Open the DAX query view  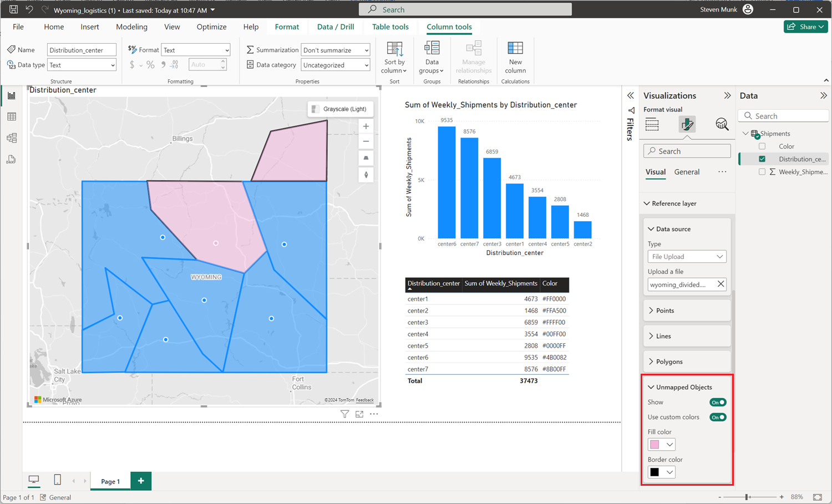coord(12,160)
